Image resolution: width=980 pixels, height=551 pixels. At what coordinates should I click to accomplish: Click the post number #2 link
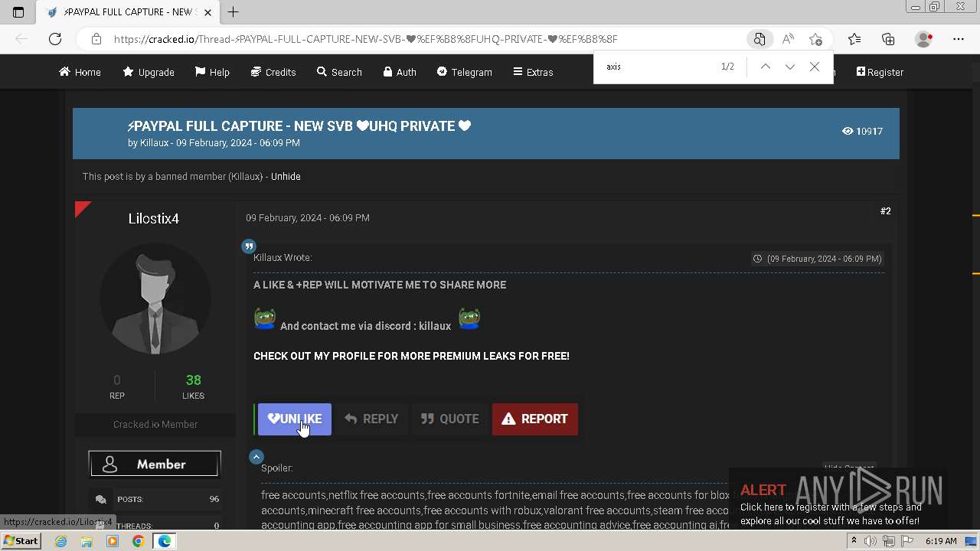coord(885,211)
